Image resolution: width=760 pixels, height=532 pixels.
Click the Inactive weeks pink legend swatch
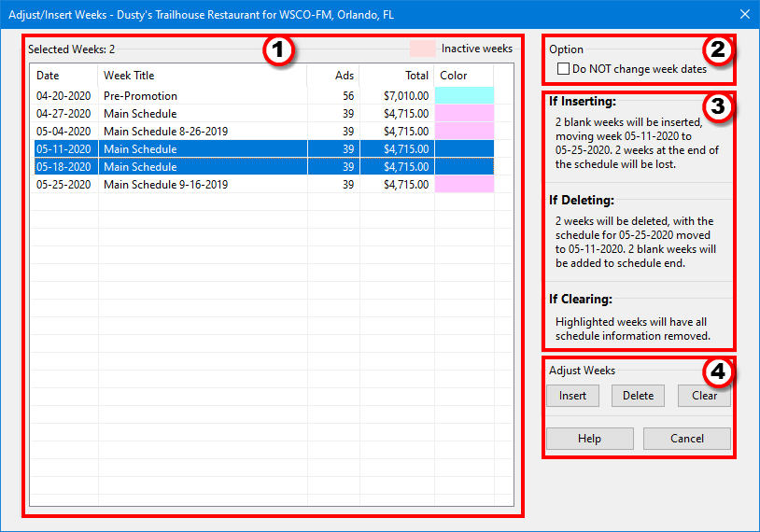tap(422, 49)
